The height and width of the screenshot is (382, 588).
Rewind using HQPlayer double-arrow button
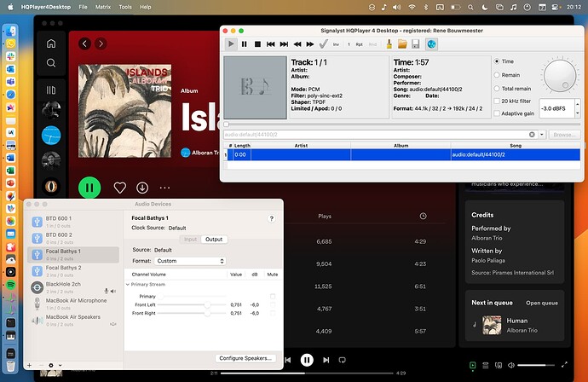[x=297, y=44]
